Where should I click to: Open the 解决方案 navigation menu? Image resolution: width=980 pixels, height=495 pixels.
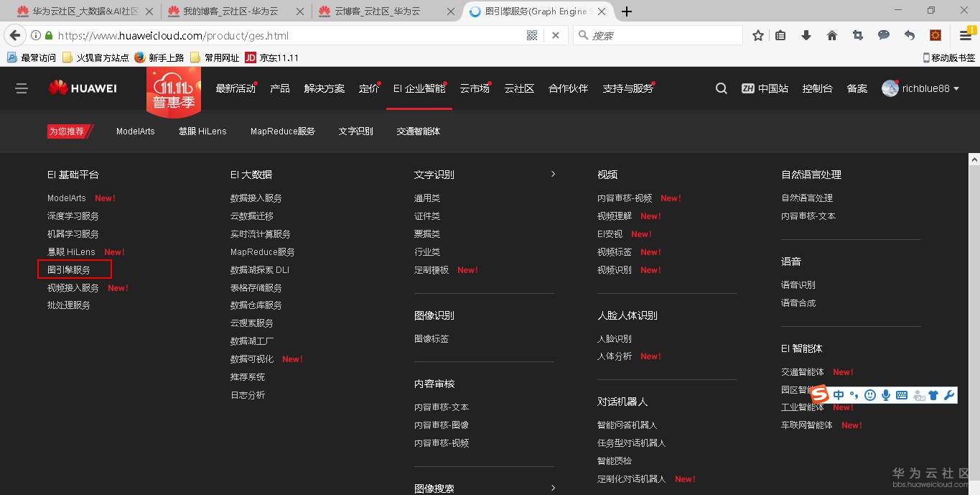[x=325, y=88]
